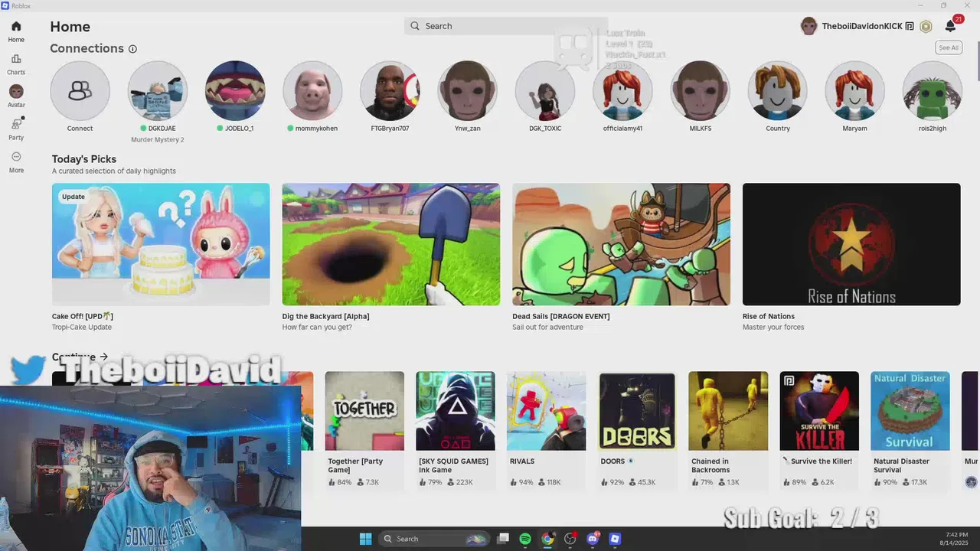Open Chained in Backrooms thumbnail
Viewport: 980px width, 551px height.
pos(728,411)
